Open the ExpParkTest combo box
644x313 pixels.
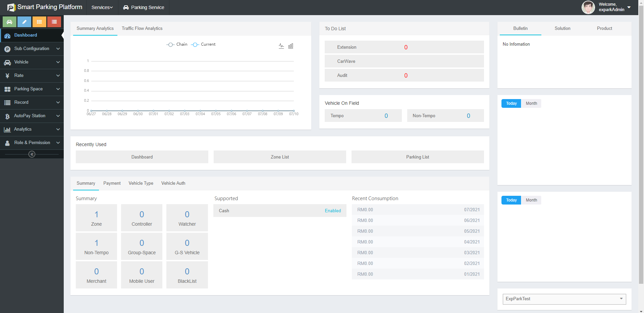pyautogui.click(x=564, y=299)
